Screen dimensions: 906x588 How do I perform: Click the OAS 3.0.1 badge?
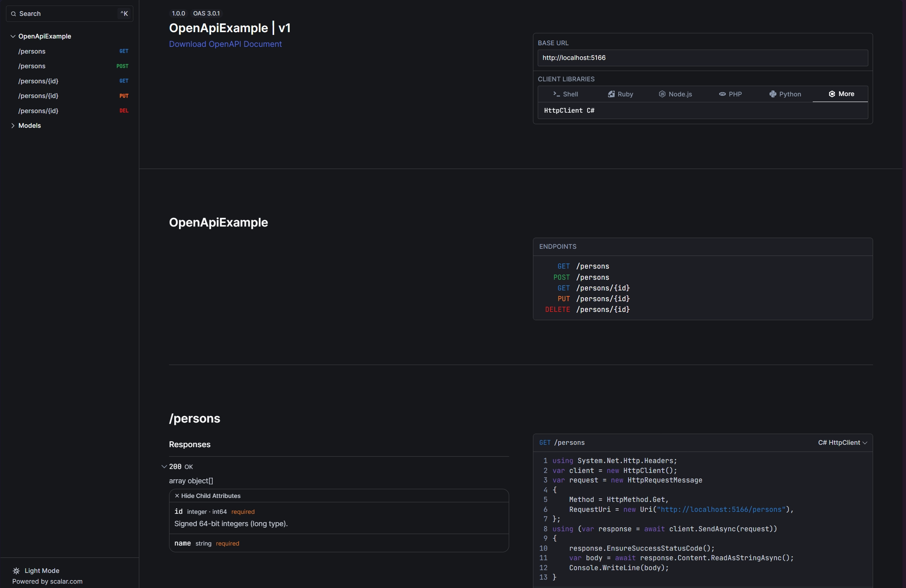pyautogui.click(x=206, y=13)
